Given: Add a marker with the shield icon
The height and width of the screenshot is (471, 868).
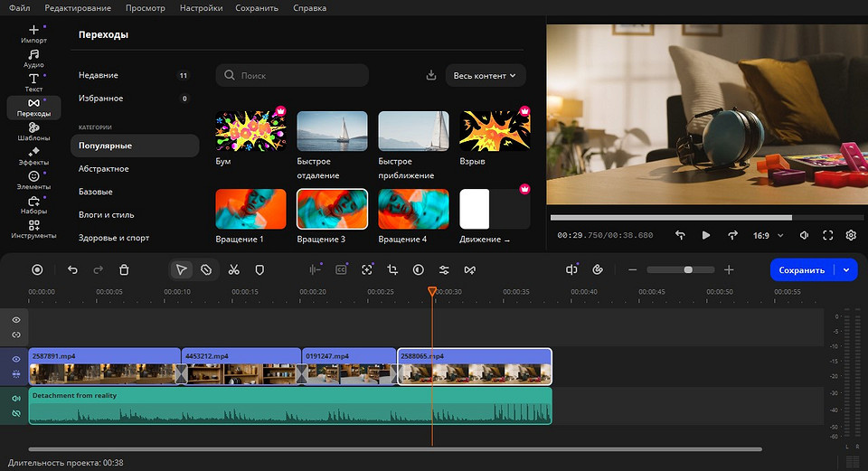Looking at the screenshot, I should tap(259, 269).
